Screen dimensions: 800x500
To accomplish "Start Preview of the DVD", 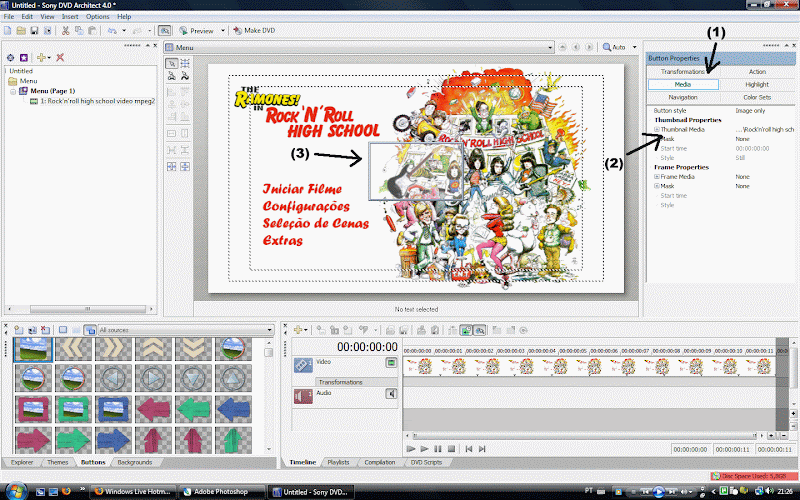I will [196, 31].
